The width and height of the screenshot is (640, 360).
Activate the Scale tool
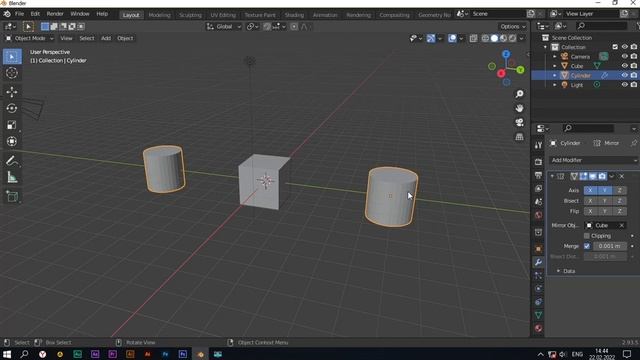click(12, 125)
